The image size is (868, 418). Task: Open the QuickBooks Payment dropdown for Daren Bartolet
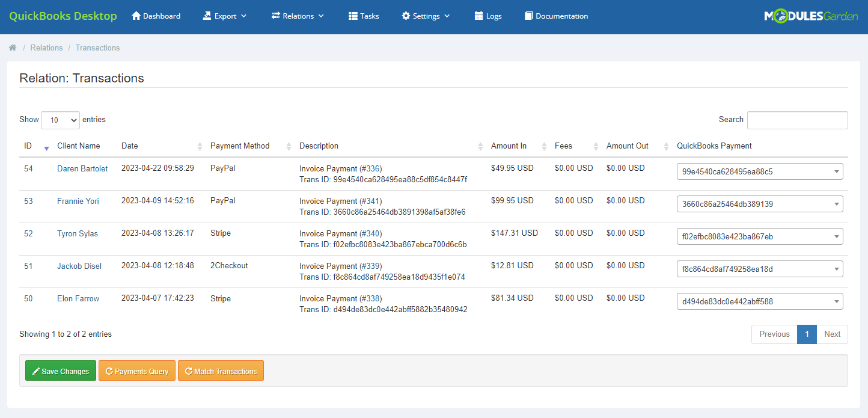pyautogui.click(x=760, y=171)
